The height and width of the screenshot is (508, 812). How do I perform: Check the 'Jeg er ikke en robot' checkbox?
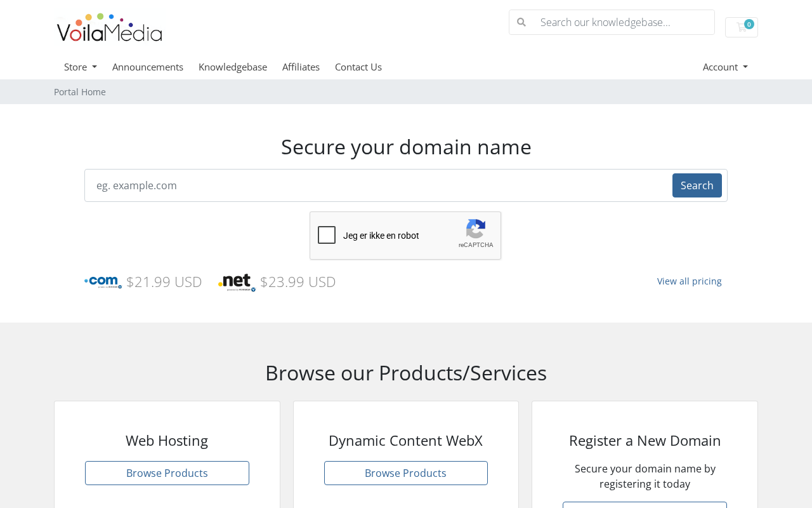[x=327, y=235]
